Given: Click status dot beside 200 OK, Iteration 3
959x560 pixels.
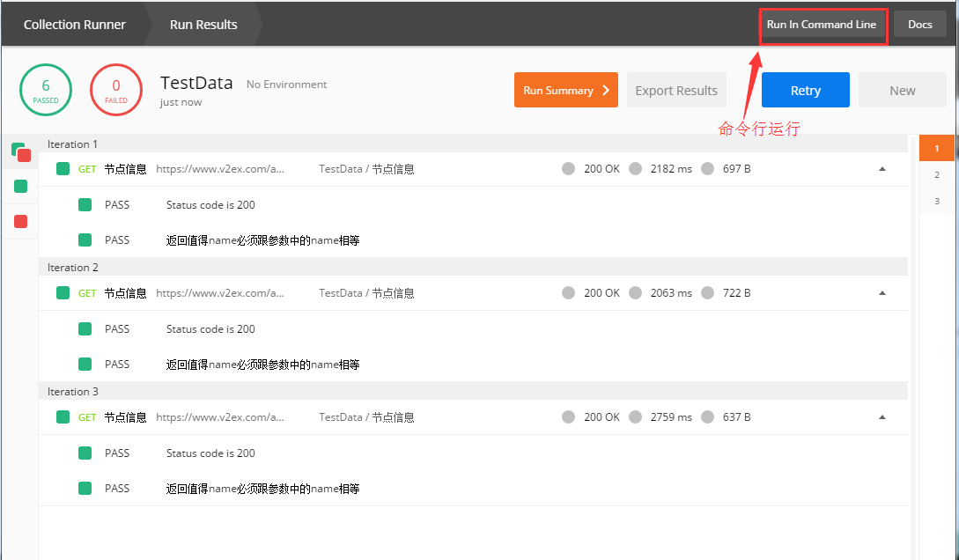Looking at the screenshot, I should coord(568,417).
